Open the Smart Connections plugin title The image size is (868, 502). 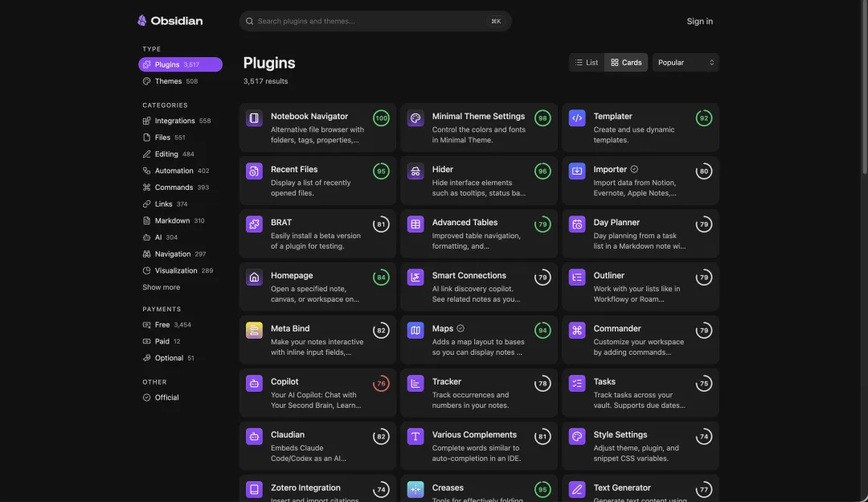[x=469, y=275]
